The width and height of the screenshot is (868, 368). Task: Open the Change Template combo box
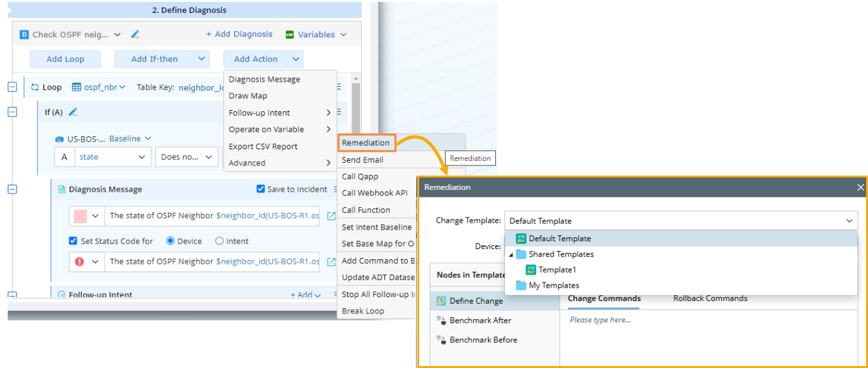(681, 221)
